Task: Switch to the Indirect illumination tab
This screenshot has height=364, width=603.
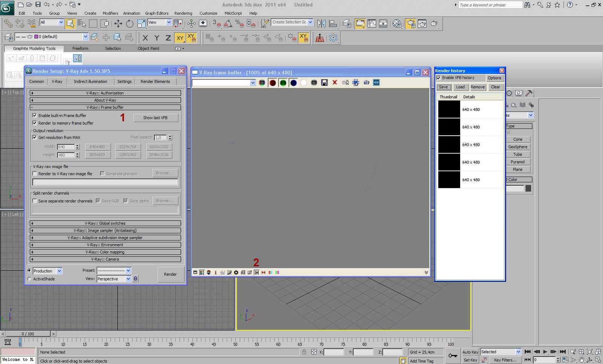Action: click(x=90, y=81)
